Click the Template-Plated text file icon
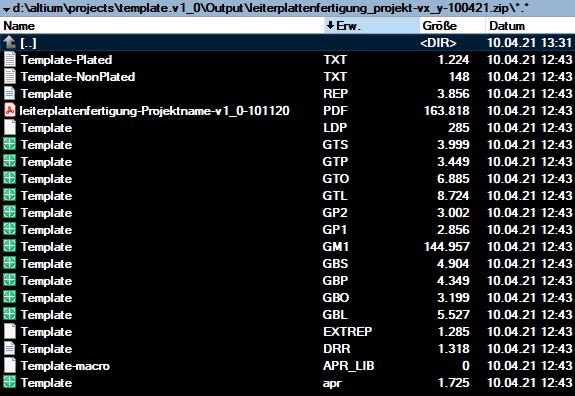Screen dimensions: 575x396 pos(10,59)
